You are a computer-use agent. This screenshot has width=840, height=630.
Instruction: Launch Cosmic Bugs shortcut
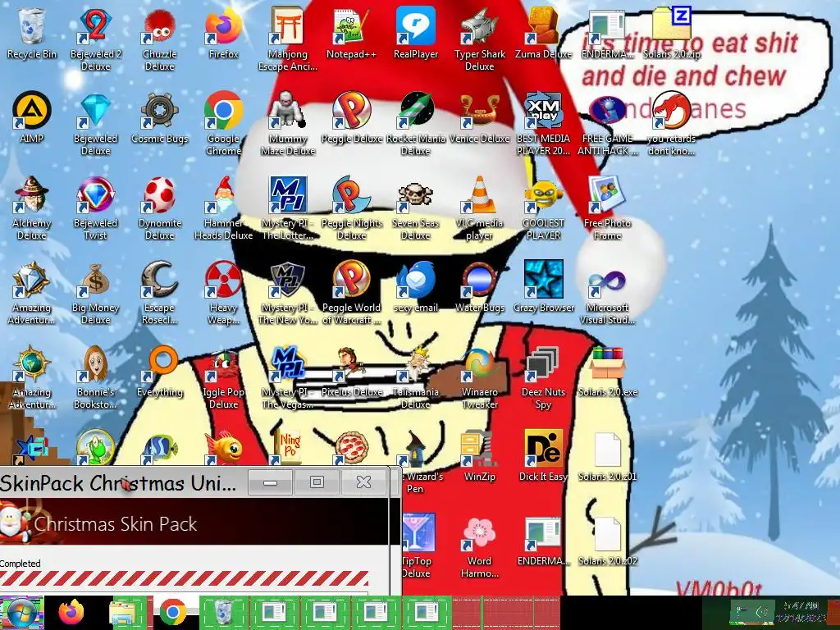coord(160,118)
